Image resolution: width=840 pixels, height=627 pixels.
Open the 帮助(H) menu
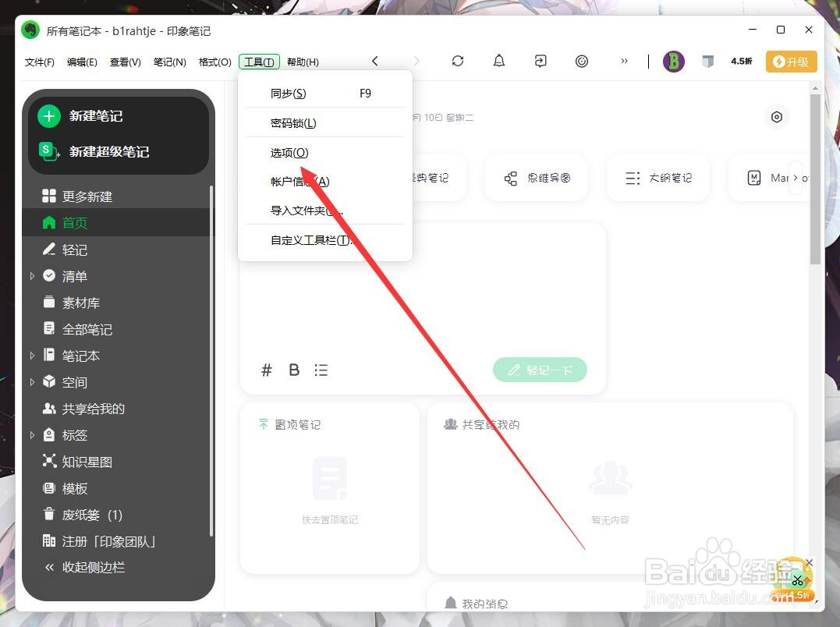tap(303, 62)
